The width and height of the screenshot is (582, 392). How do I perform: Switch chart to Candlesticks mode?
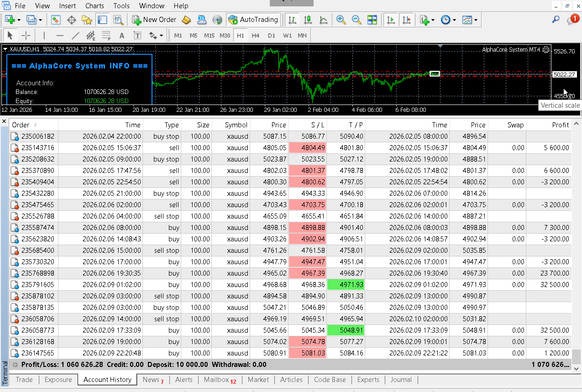point(308,20)
